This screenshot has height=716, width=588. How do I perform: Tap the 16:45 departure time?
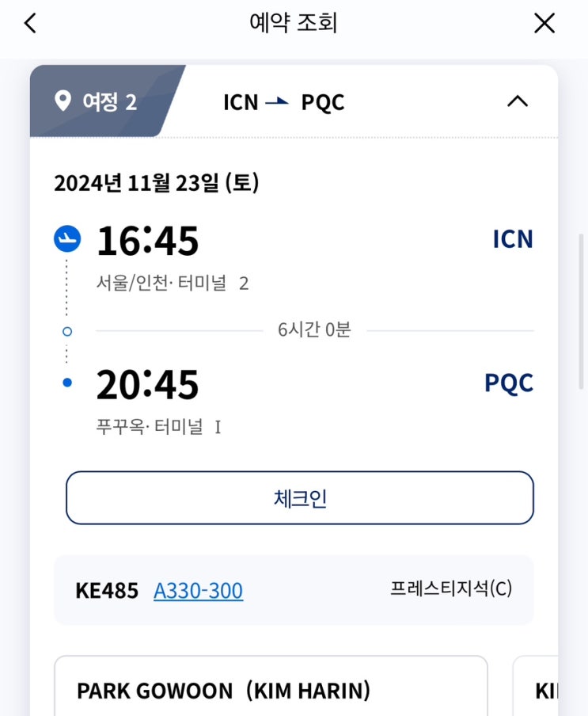[x=147, y=241]
